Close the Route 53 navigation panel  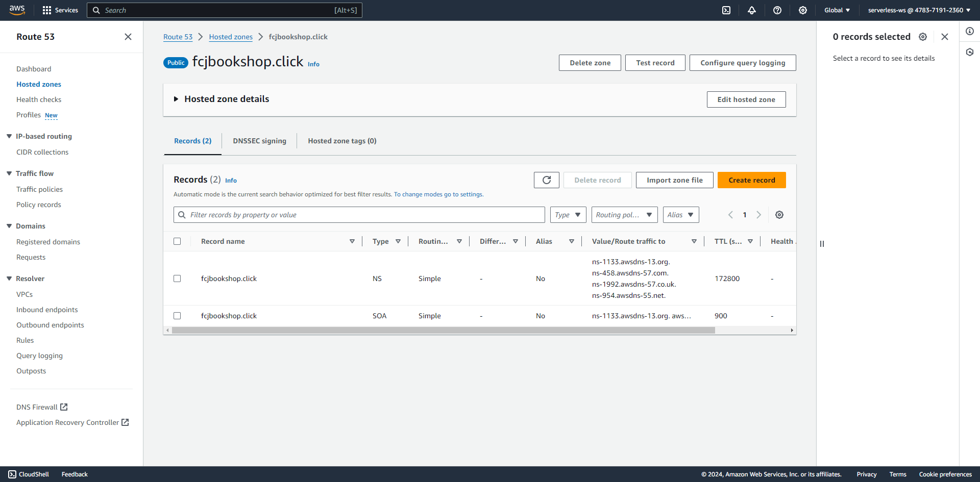pos(128,37)
